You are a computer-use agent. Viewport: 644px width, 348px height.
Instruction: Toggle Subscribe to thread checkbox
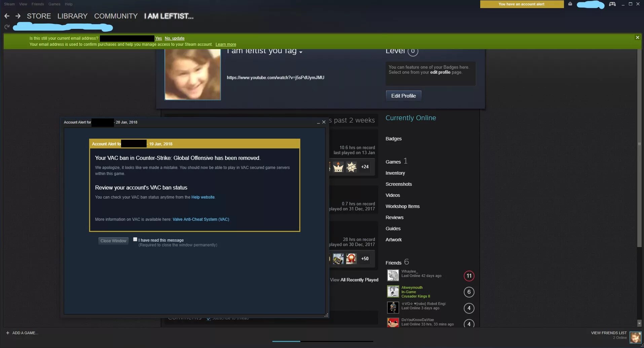tap(209, 318)
